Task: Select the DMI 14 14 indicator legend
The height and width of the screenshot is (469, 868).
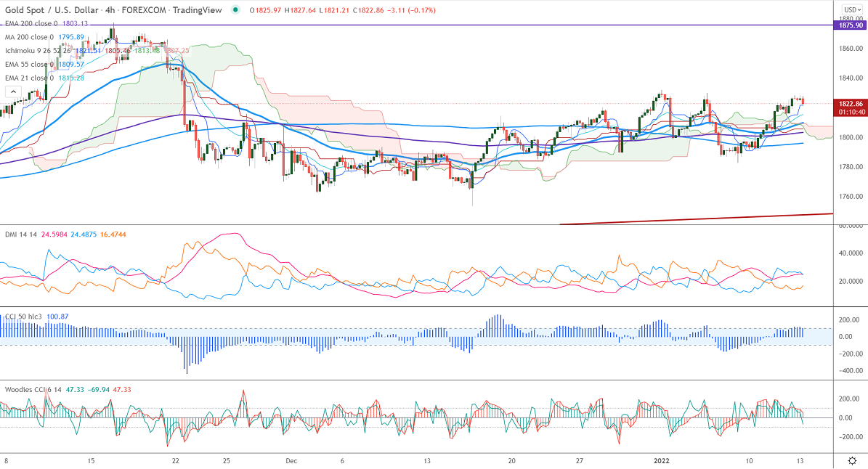Action: point(21,234)
